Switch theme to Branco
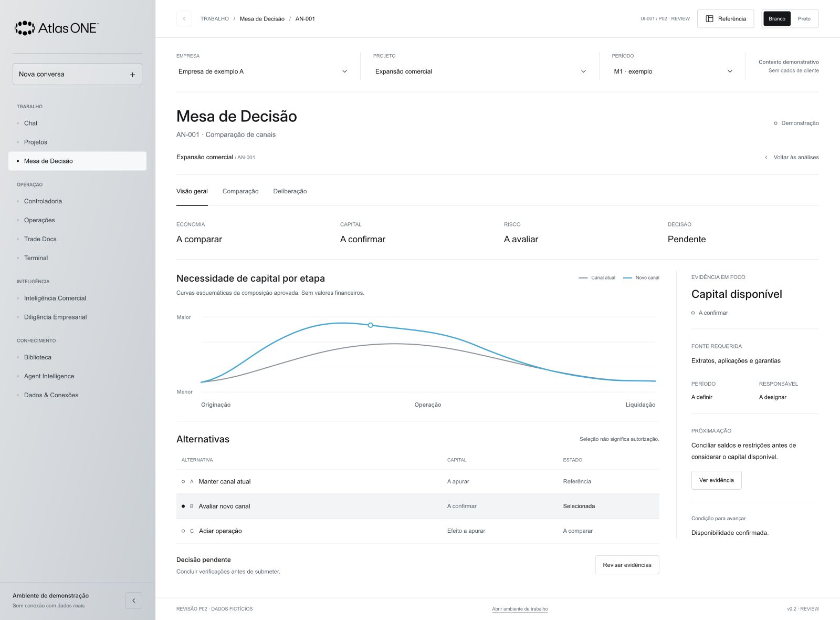Image resolution: width=840 pixels, height=620 pixels. click(x=777, y=18)
